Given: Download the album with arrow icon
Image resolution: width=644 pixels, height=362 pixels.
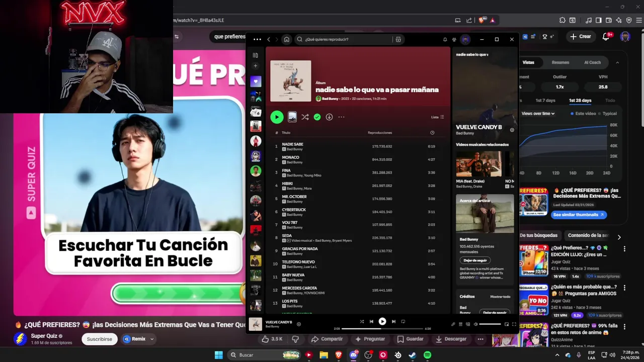Looking at the screenshot, I should tap(329, 117).
